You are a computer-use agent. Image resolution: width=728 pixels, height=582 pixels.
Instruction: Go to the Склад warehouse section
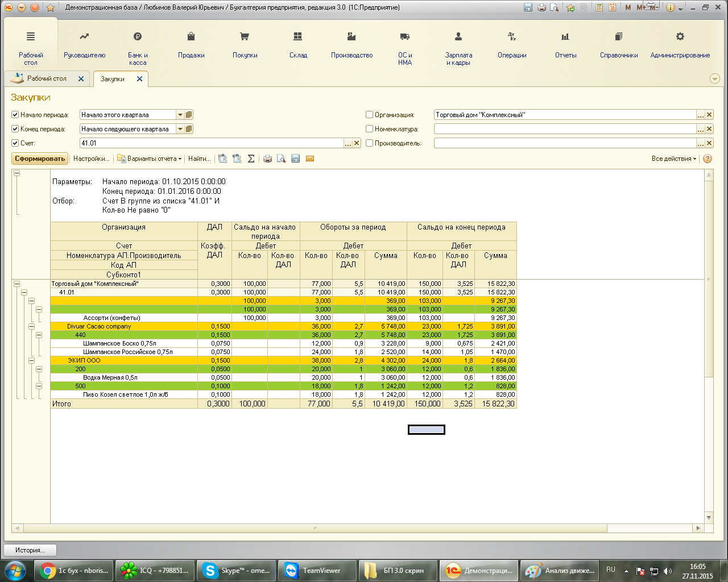(x=298, y=44)
